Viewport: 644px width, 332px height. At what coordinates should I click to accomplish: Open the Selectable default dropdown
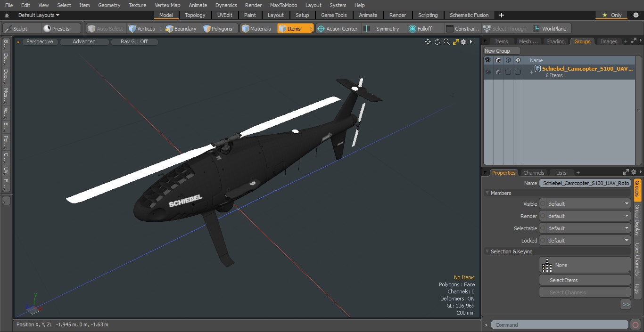click(x=588, y=228)
